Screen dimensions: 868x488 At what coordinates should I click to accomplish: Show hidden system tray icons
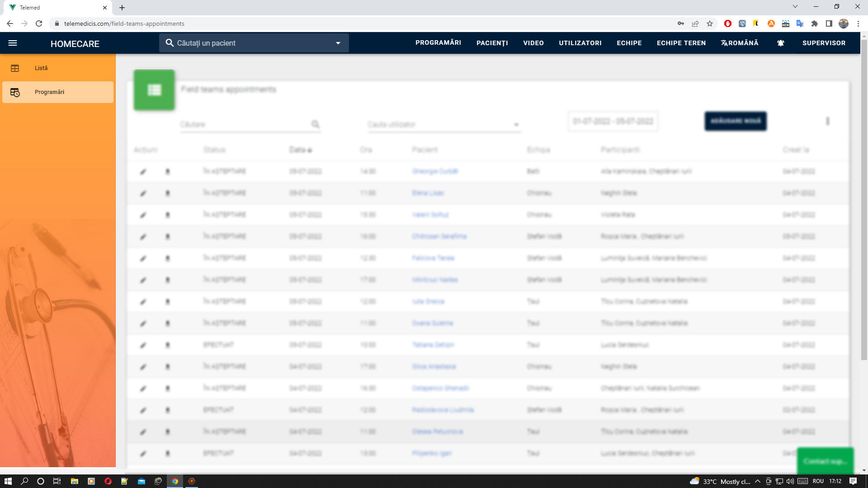(x=758, y=481)
